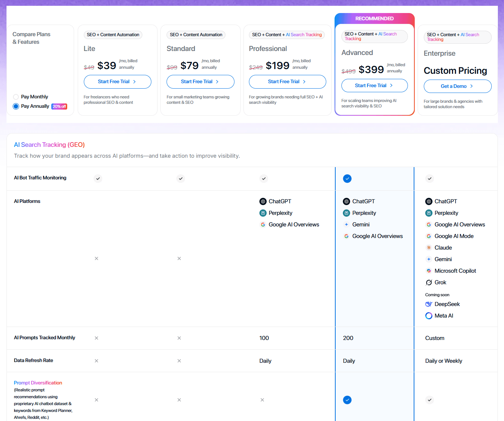Image resolution: width=504 pixels, height=421 pixels.
Task: Click the blue checkmark for AI Bot Traffic Monitoring
Action: pos(347,179)
